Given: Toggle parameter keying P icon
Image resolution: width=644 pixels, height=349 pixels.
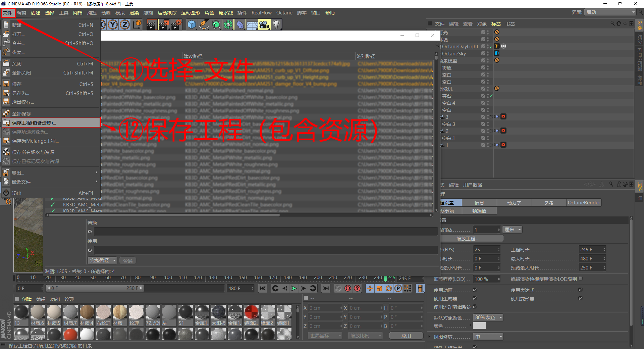Looking at the screenshot, I should [398, 288].
